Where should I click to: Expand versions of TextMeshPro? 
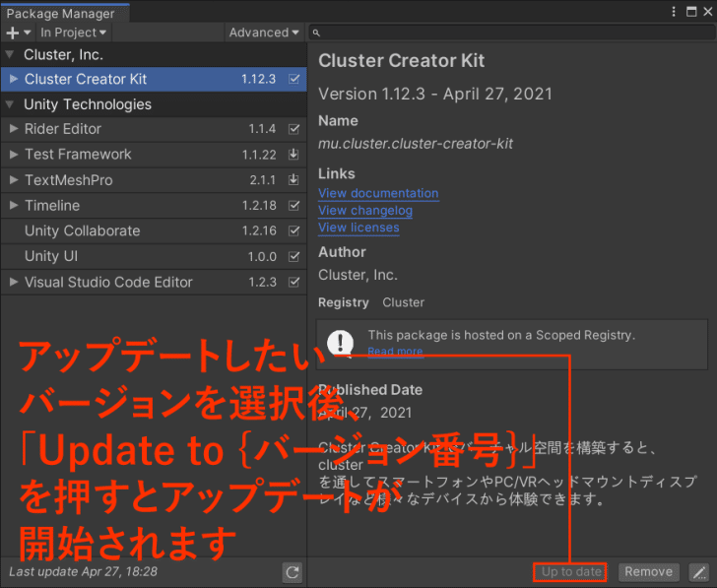[14, 179]
